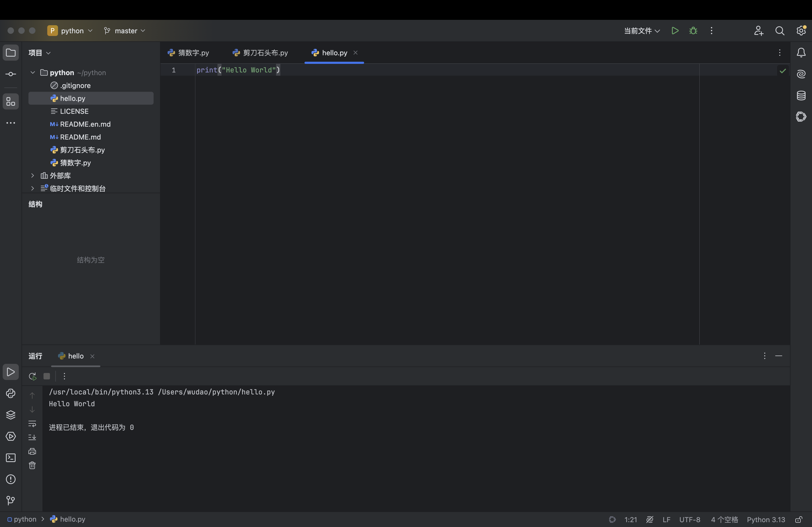Open the Database tool window
Image resolution: width=812 pixels, height=527 pixels.
click(x=801, y=96)
